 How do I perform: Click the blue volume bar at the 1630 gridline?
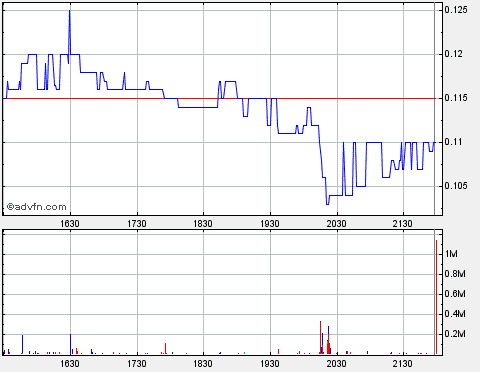pyautogui.click(x=71, y=344)
